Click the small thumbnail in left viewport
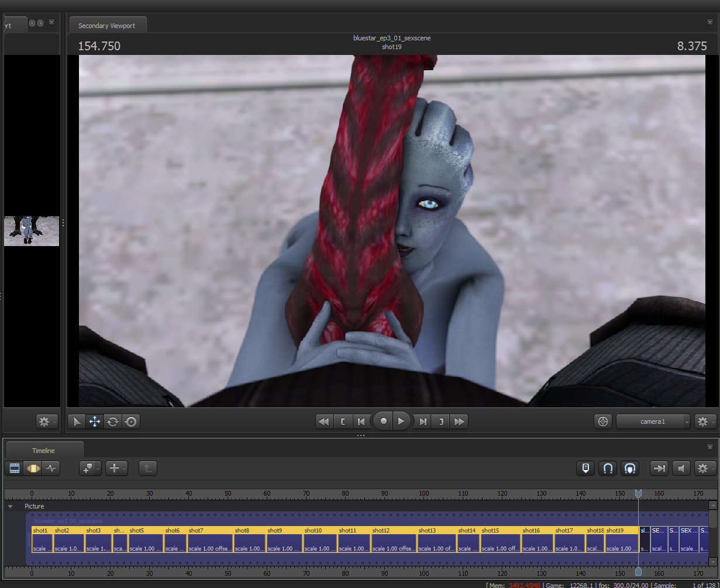Viewport: 720px width, 588px height. 32,231
